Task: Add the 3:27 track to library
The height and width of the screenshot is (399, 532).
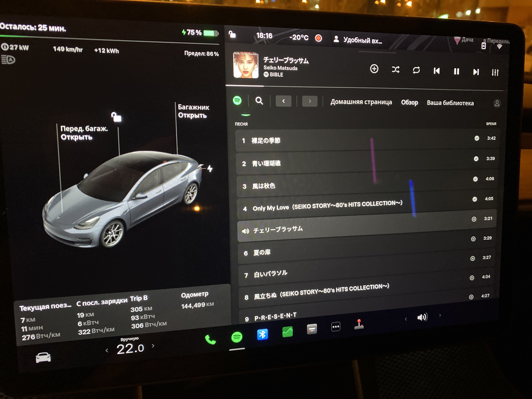Action: (472, 258)
